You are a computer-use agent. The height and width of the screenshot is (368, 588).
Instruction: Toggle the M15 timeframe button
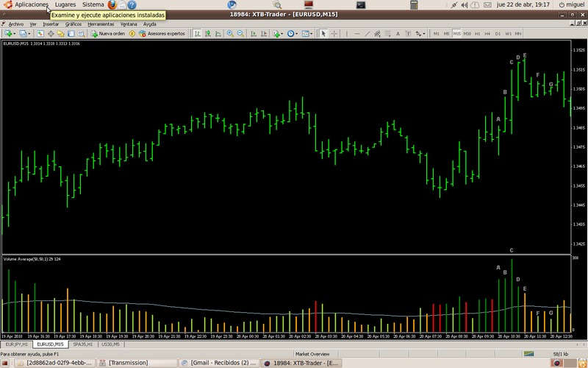pyautogui.click(x=457, y=34)
